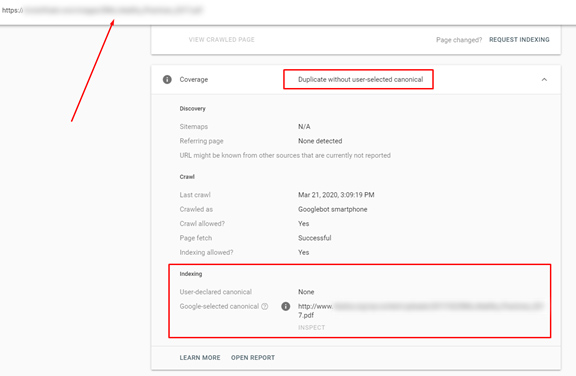Click REQUEST INDEXING
This screenshot has width=576, height=376.
point(519,39)
